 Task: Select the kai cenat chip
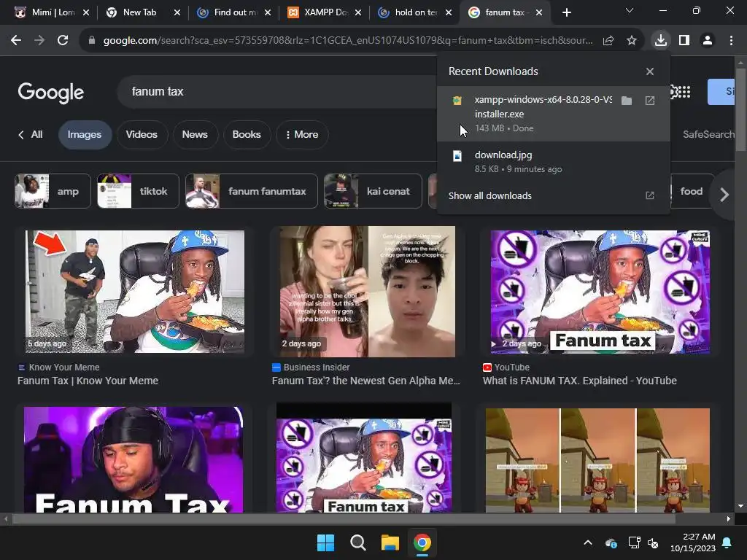373,192
